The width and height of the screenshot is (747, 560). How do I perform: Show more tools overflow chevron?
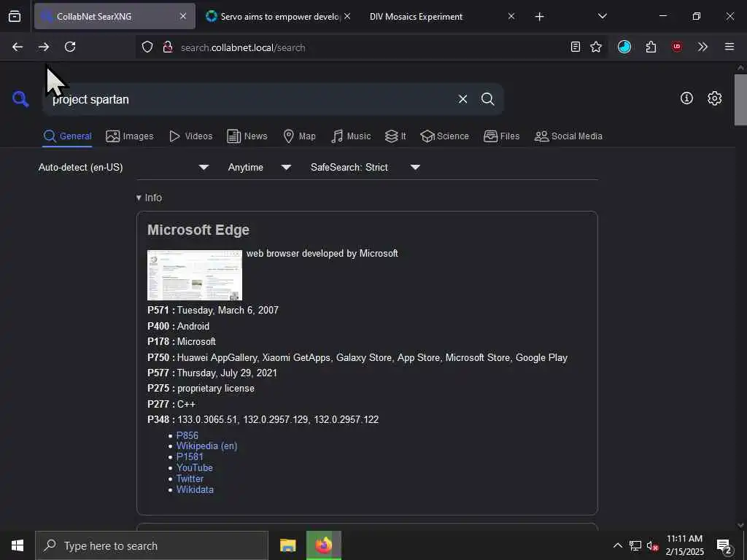click(703, 47)
